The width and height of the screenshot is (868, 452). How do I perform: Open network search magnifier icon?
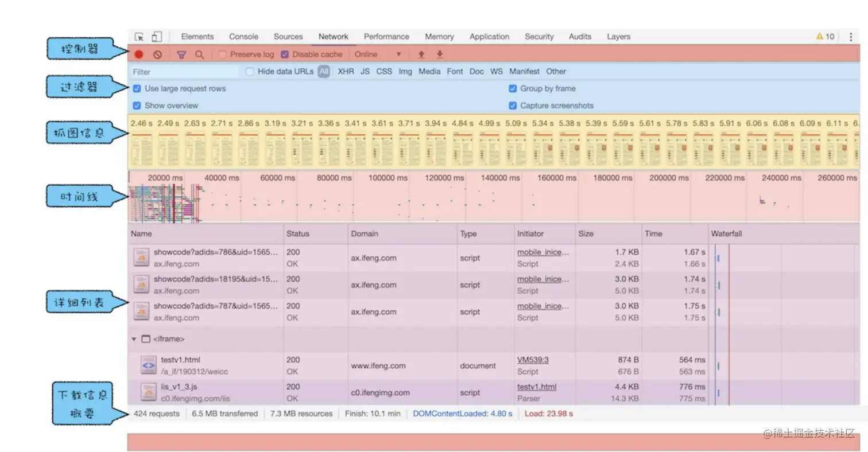point(199,54)
